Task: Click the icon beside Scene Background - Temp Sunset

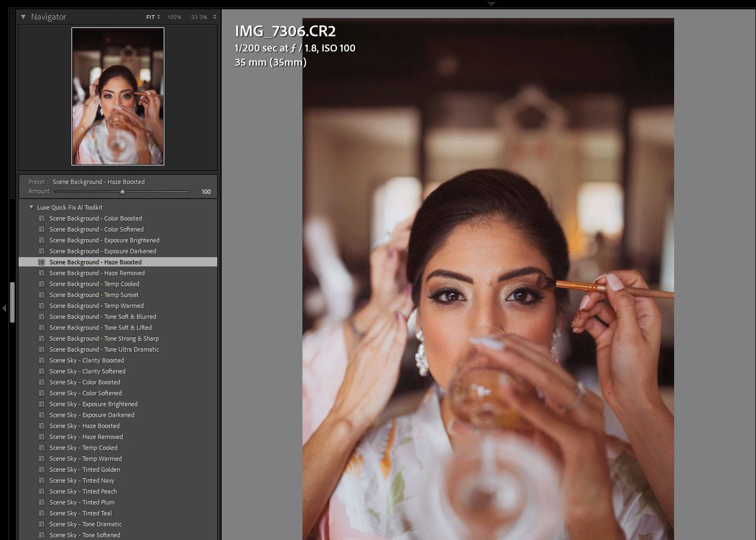Action: pyautogui.click(x=41, y=295)
